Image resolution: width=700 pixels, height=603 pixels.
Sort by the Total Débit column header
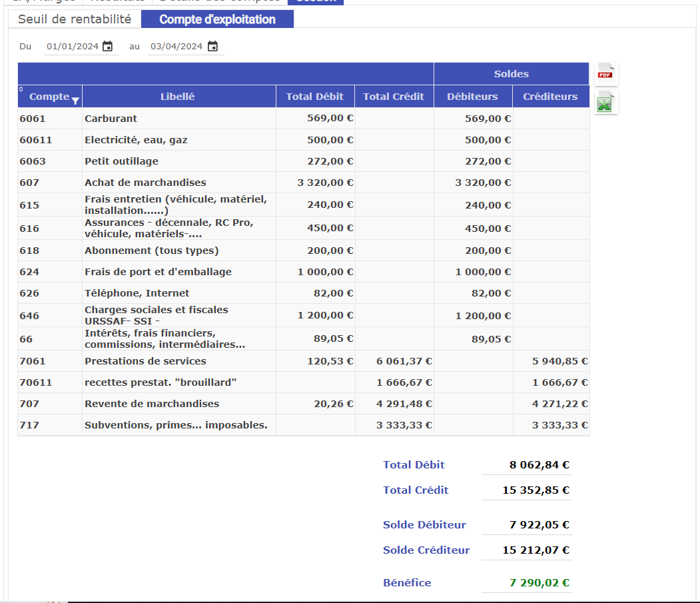(314, 97)
